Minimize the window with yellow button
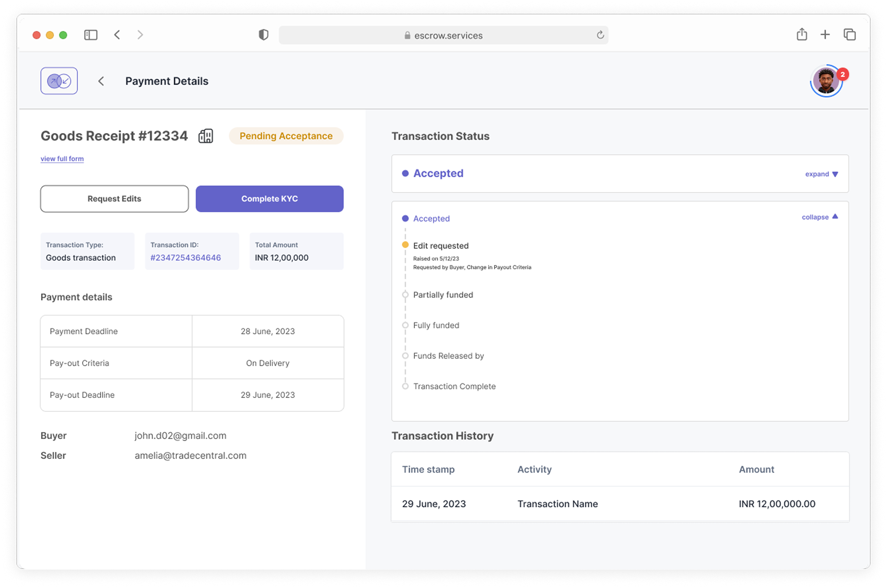 (x=49, y=35)
